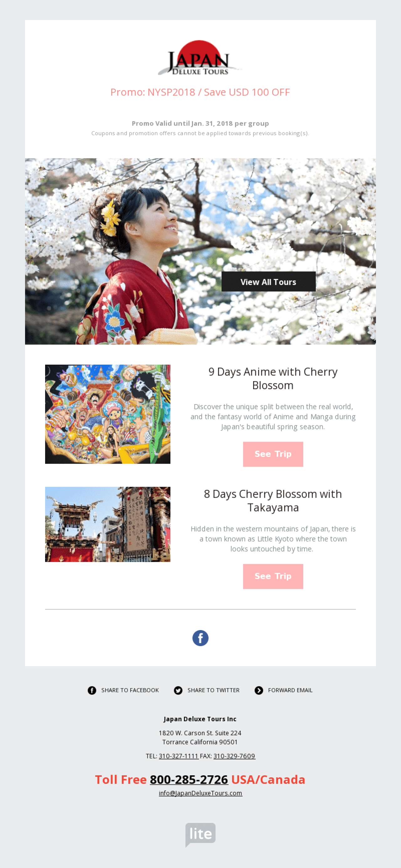Screen dimensions: 401x868
Task: Click the black Facebook share icon
Action: pos(92,690)
